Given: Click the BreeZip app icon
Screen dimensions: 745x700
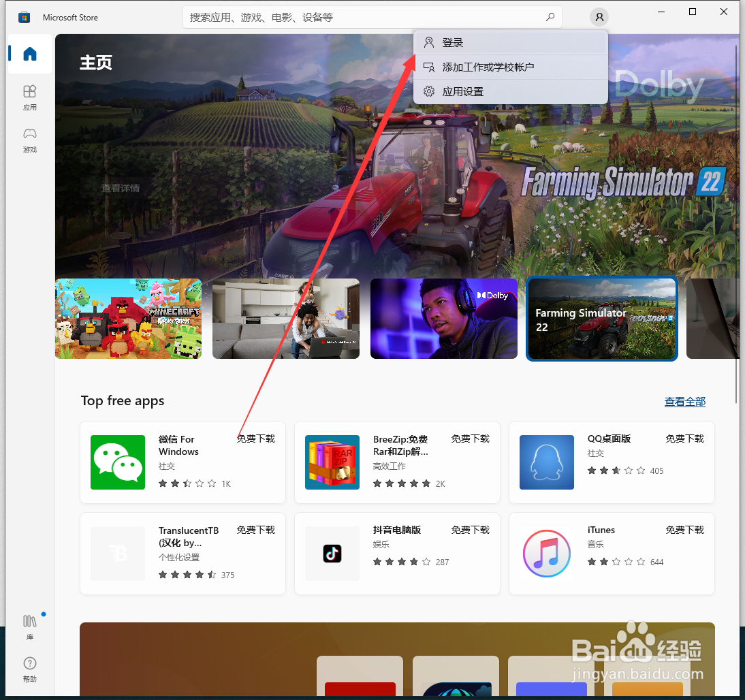Looking at the screenshot, I should tap(332, 462).
